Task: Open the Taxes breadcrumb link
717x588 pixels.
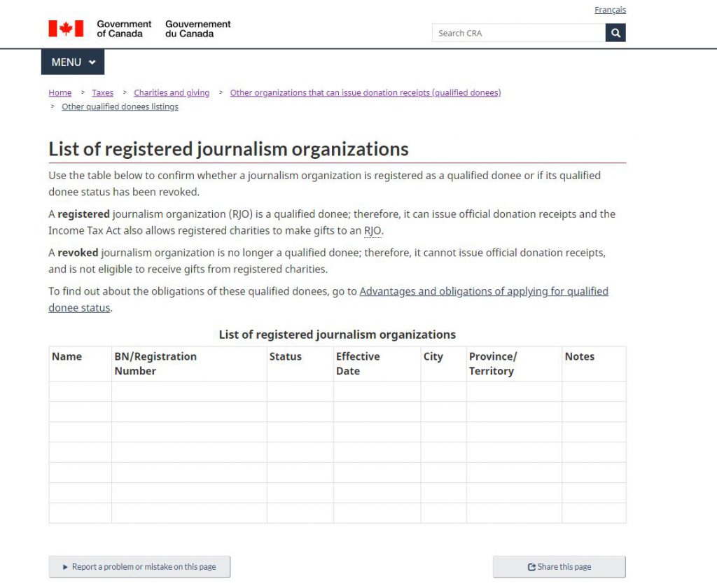Action: coord(102,92)
